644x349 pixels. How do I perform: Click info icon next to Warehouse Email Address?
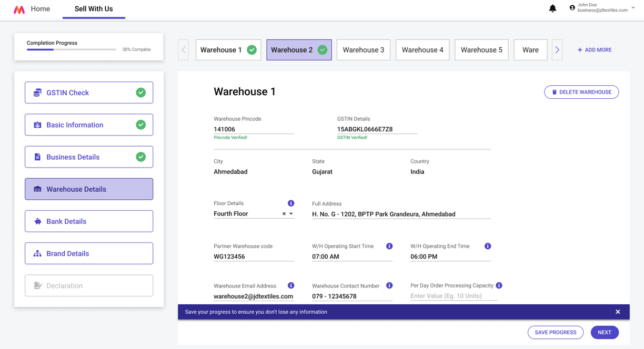click(291, 285)
